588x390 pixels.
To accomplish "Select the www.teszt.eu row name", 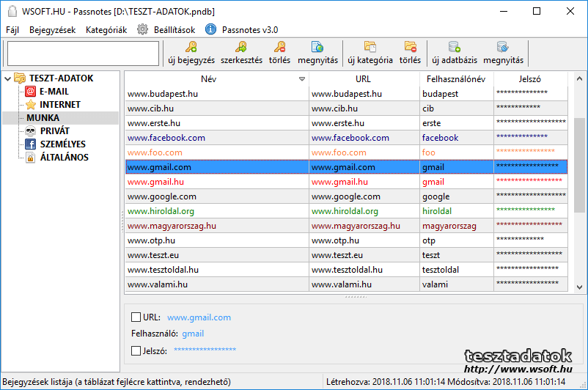I will 153,254.
